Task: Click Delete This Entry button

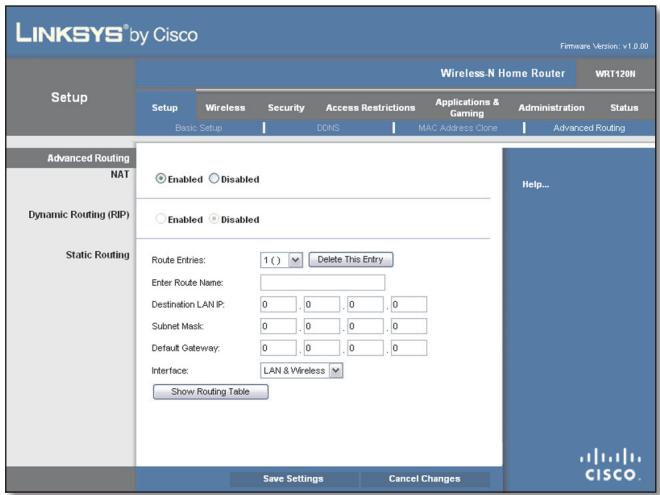Action: [x=351, y=260]
